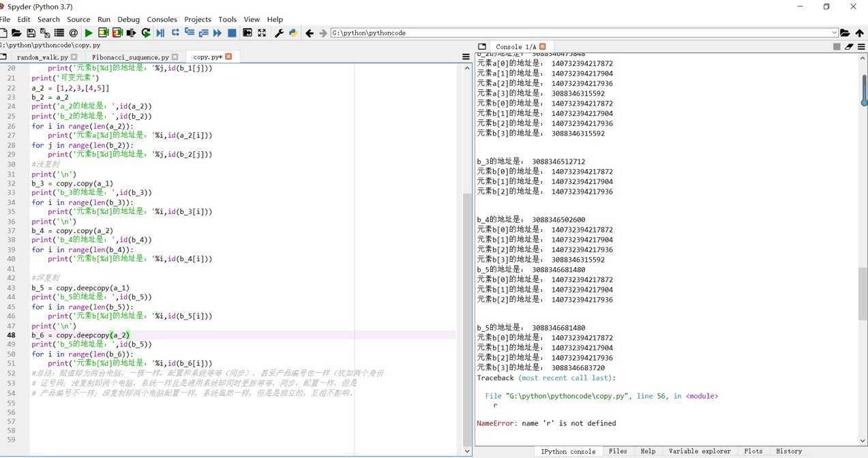Open Preferences with the wrench icon

point(279,33)
